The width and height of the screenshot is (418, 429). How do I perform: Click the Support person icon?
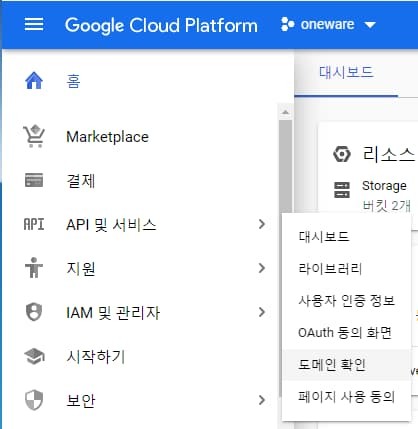(x=34, y=268)
